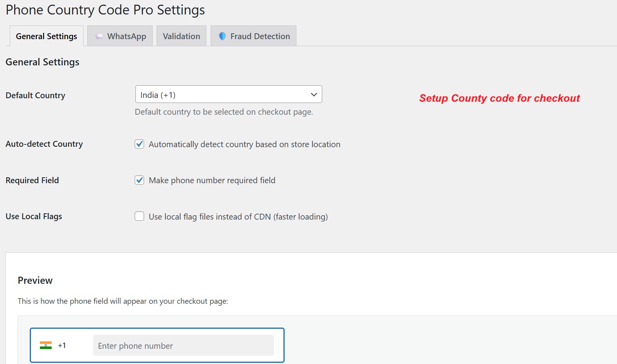617x364 pixels.
Task: Enable Use local flag files checkbox
Action: (x=139, y=216)
